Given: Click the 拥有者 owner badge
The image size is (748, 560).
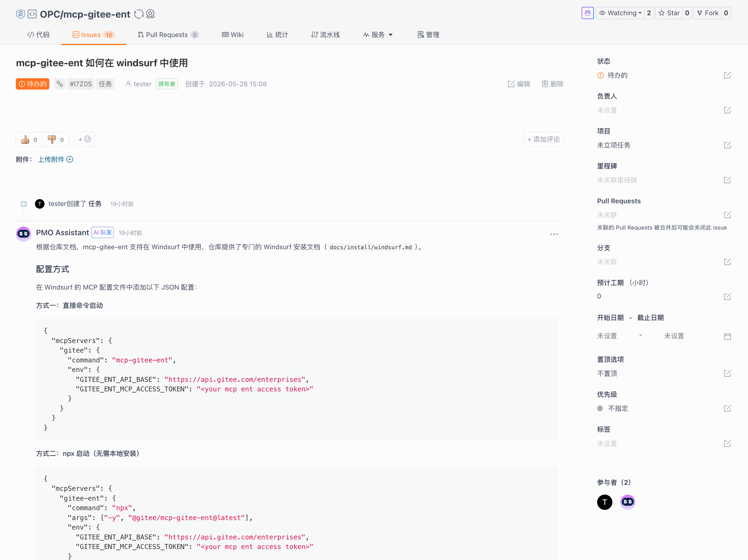Looking at the screenshot, I should pyautogui.click(x=167, y=84).
